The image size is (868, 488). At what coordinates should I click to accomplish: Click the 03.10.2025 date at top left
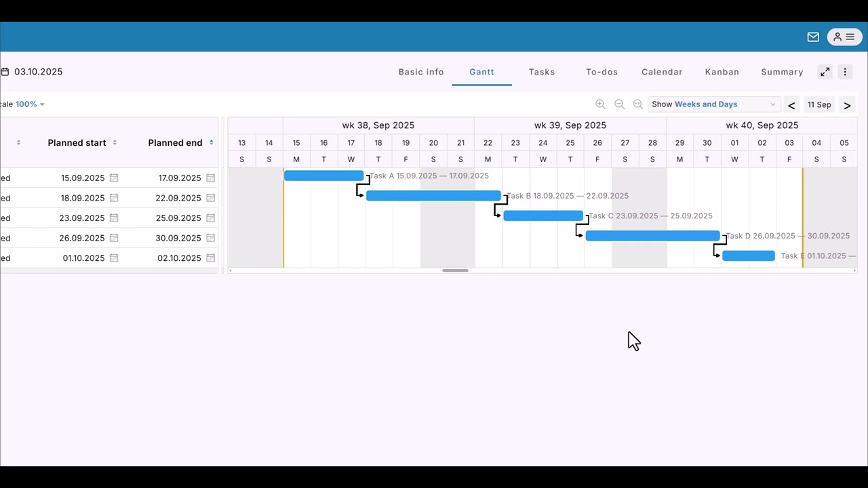(x=39, y=72)
